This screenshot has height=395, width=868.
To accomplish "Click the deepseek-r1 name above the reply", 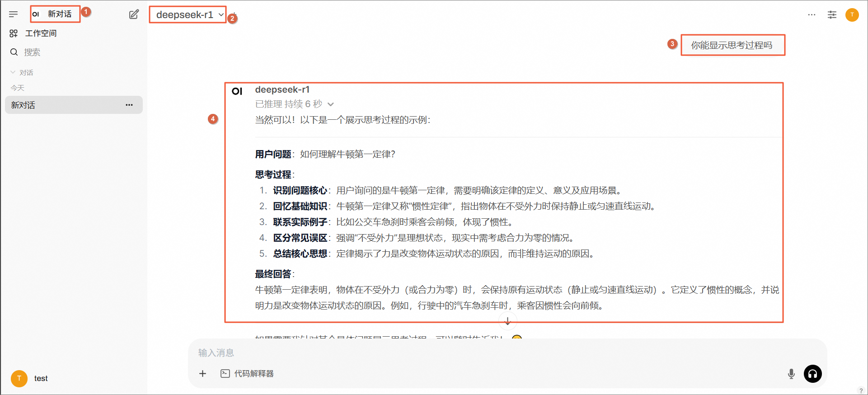I will [282, 89].
